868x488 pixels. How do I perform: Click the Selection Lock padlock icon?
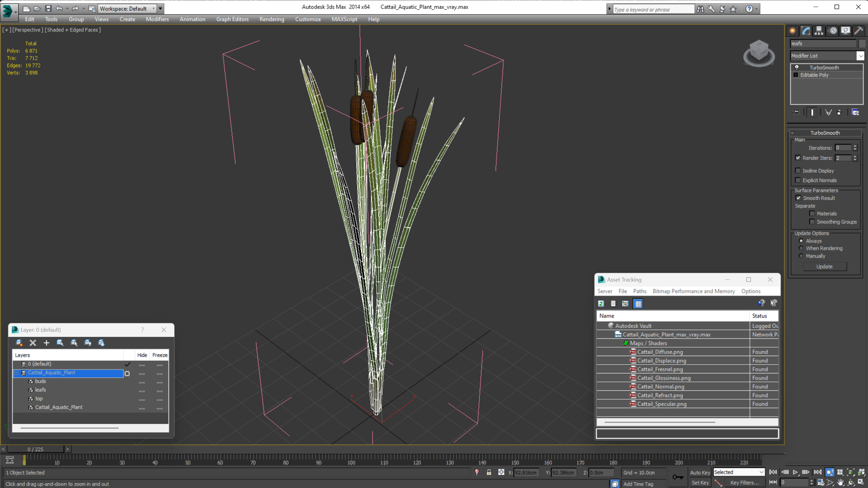tap(489, 472)
